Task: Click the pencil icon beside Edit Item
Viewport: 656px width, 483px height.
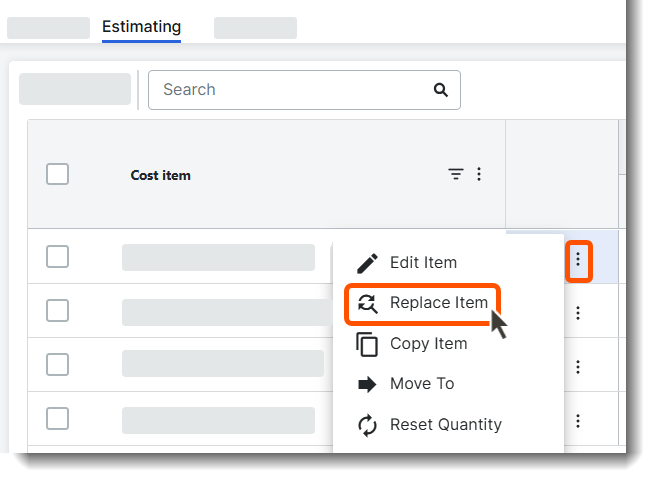Action: 367,263
